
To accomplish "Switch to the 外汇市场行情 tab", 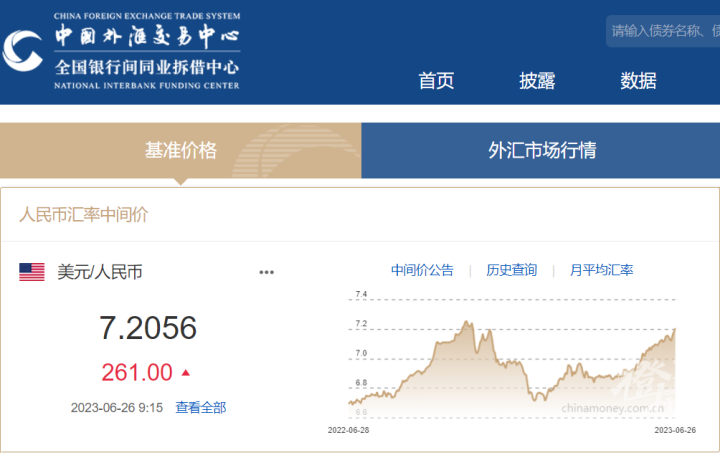I will [x=541, y=151].
